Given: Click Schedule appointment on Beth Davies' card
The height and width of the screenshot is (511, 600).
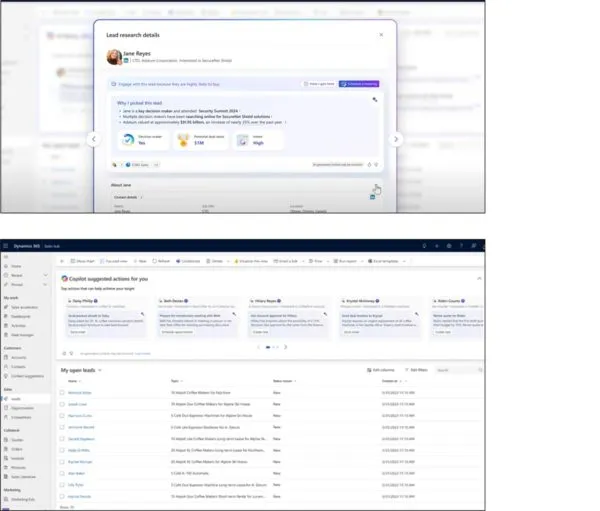Looking at the screenshot, I should (x=177, y=332).
